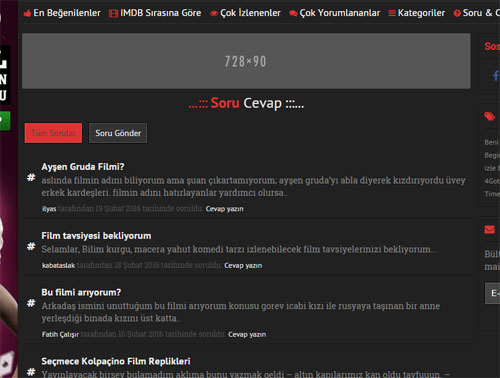Open user ilyas profile link
The image size is (500, 378).
(x=49, y=209)
